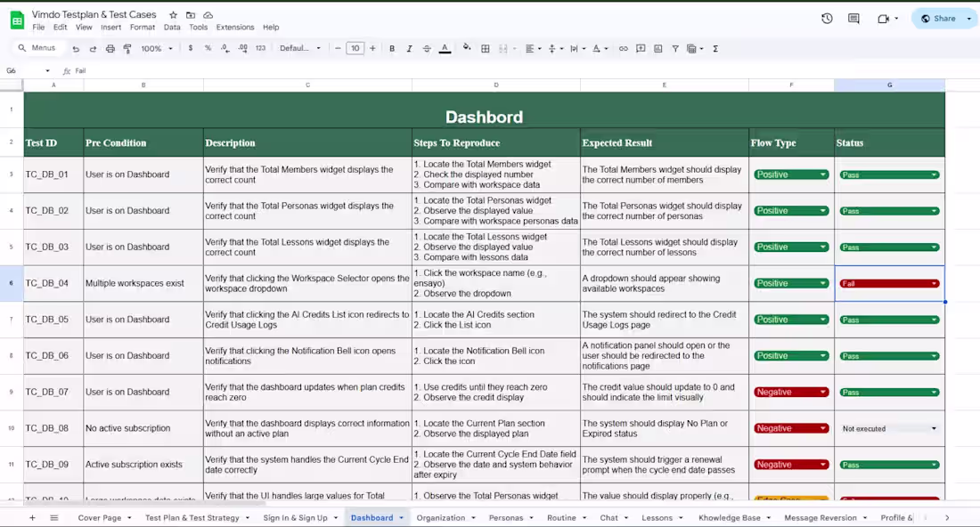Viewport: 980px width, 527px height.
Task: Click the Share button
Action: click(938, 19)
